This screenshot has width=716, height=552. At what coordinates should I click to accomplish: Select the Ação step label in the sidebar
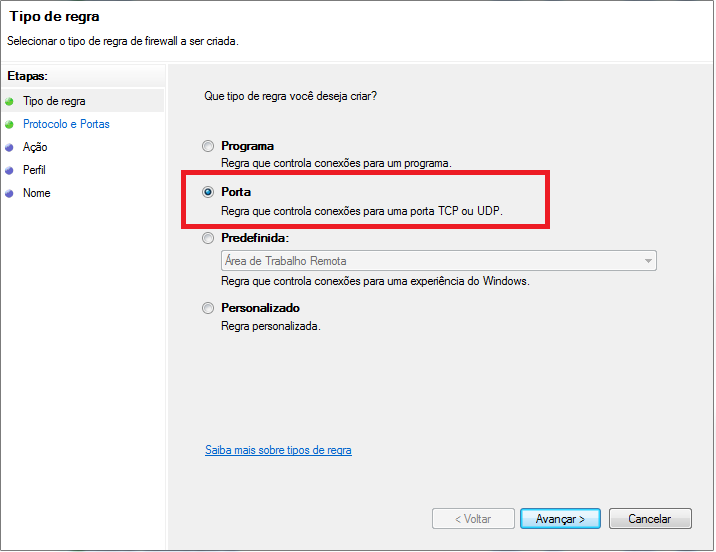pos(35,148)
